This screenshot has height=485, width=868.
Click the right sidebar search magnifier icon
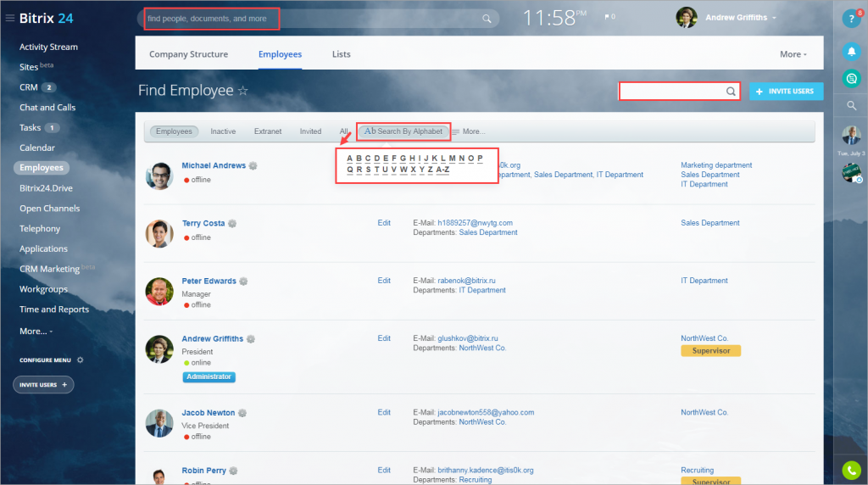pyautogui.click(x=851, y=105)
